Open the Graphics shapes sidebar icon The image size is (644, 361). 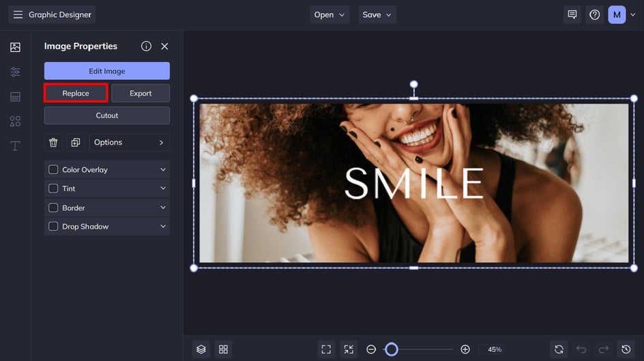tap(15, 121)
